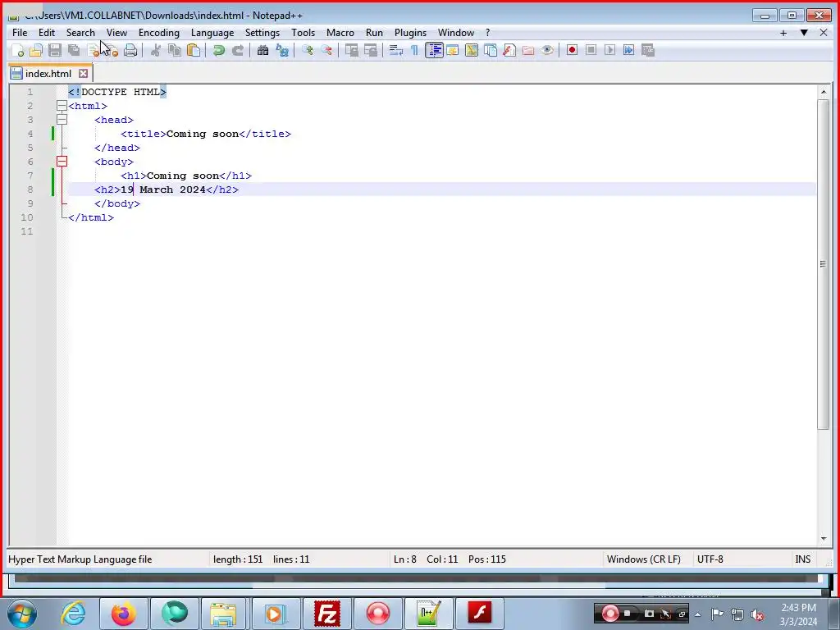This screenshot has width=840, height=630.
Task: Click the vertical scrollbar up arrow
Action: [x=824, y=92]
